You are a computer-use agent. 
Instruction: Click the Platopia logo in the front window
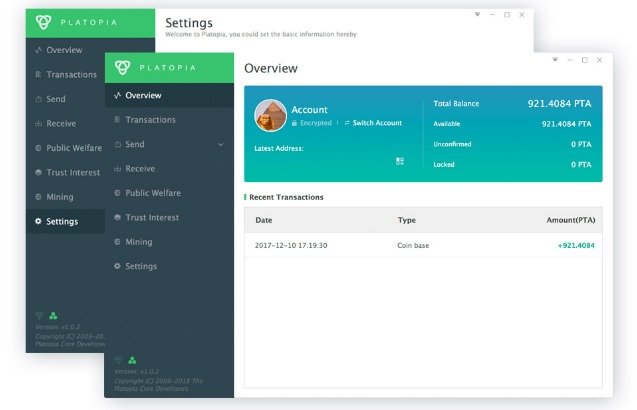coord(122,67)
